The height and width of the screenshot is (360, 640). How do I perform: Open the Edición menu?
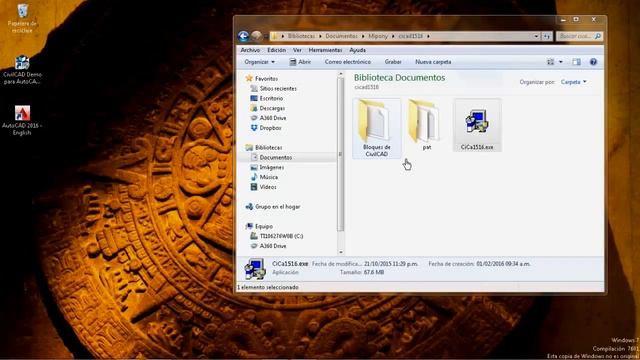276,50
